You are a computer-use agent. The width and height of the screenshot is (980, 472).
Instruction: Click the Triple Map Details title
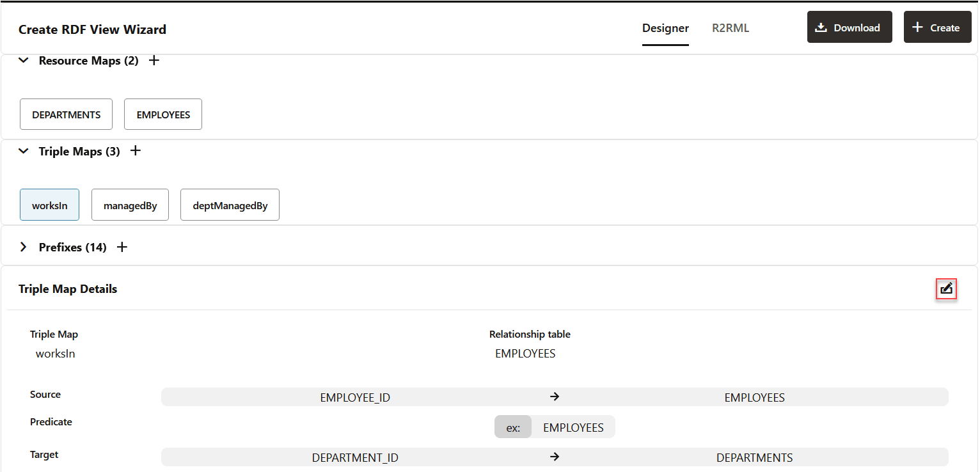pyautogui.click(x=68, y=289)
